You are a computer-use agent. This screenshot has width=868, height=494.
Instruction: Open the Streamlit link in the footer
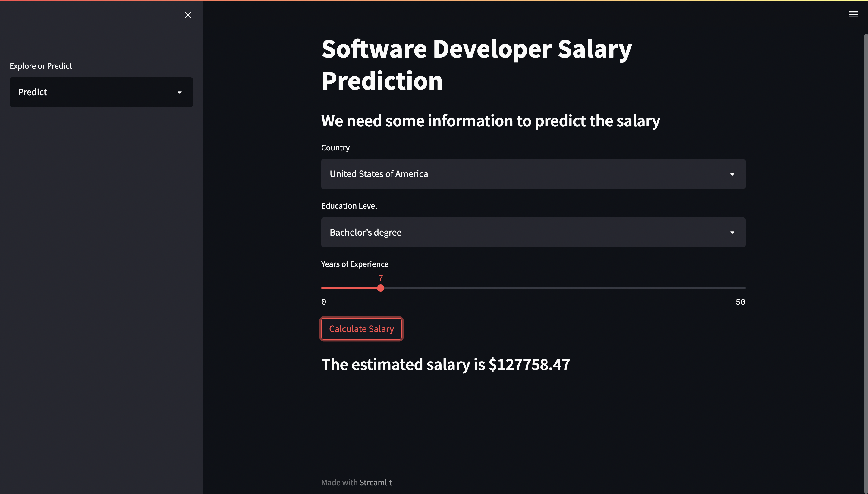click(x=376, y=482)
